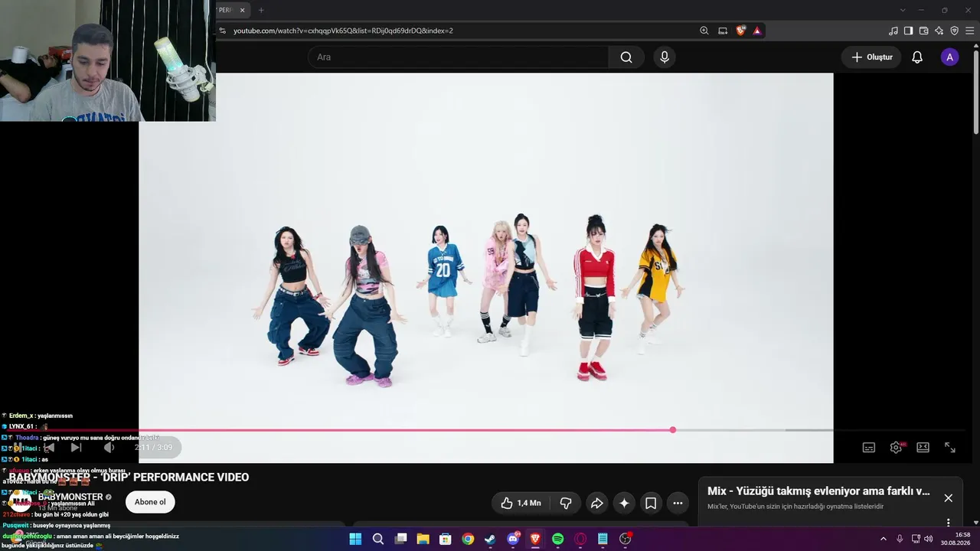Open a new browser tab
This screenshot has height=551, width=980.
(x=261, y=10)
